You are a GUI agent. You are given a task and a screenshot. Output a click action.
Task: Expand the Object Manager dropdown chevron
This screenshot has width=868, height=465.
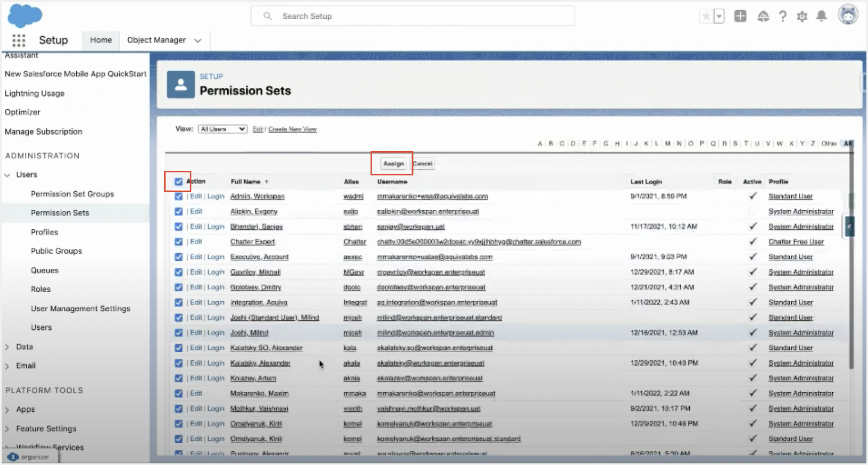198,40
